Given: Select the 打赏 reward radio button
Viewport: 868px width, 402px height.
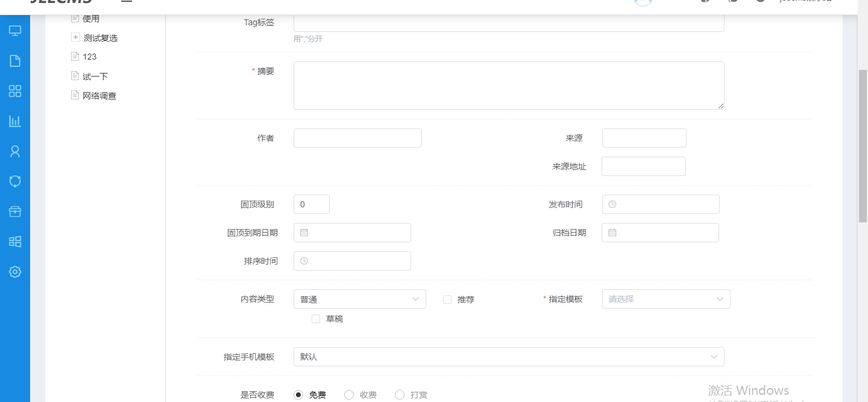Looking at the screenshot, I should pos(400,395).
